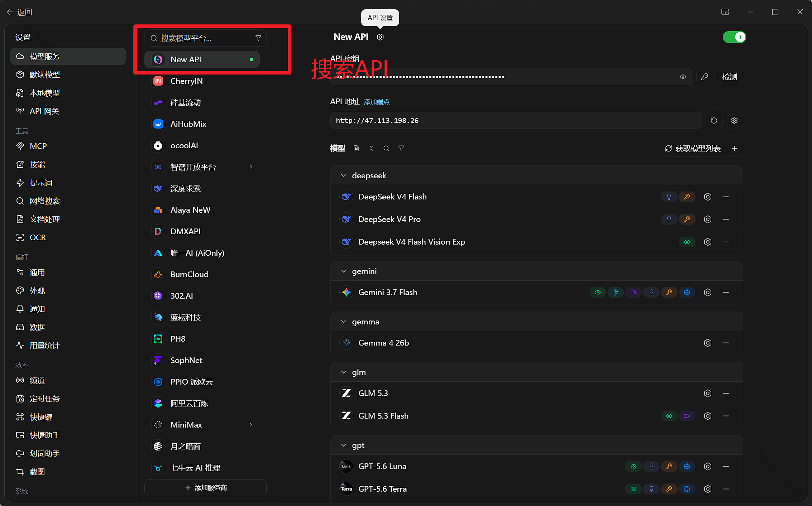This screenshot has height=506, width=812.
Task: Select 阿里云百炼 provider
Action: point(202,403)
